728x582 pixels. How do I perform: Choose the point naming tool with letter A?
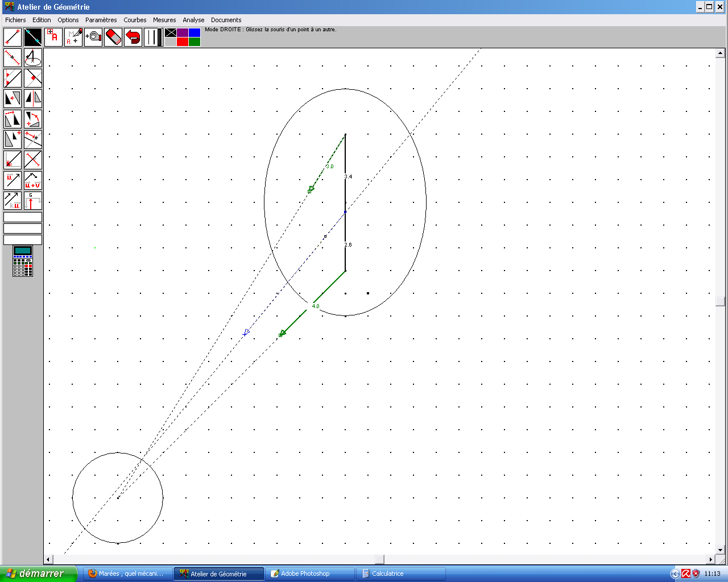tap(53, 37)
